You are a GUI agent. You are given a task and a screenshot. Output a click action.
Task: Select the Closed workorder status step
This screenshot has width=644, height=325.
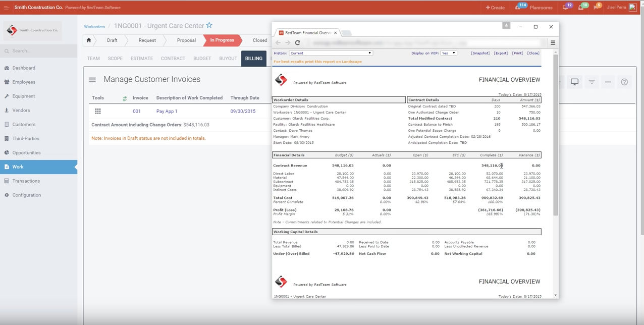[x=260, y=40]
